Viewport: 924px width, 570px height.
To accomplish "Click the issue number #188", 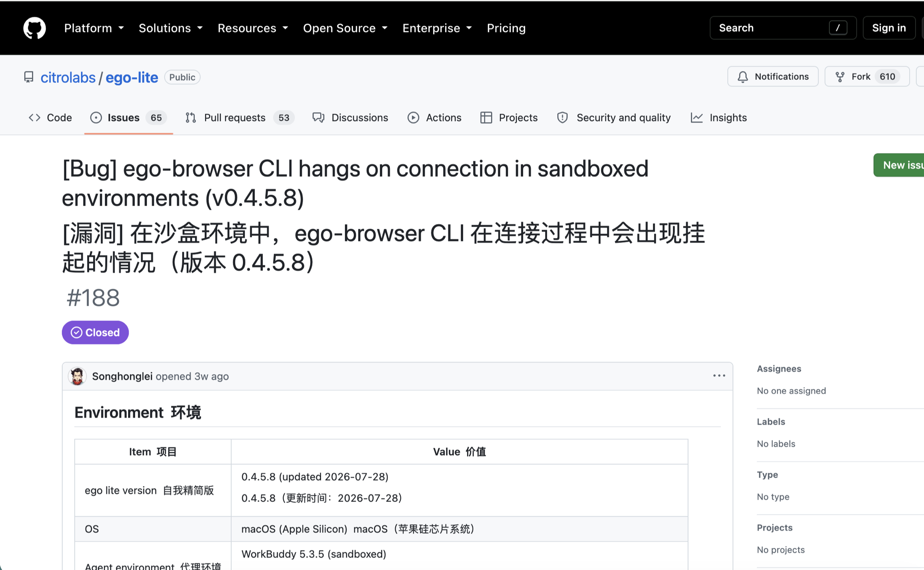I will point(93,297).
